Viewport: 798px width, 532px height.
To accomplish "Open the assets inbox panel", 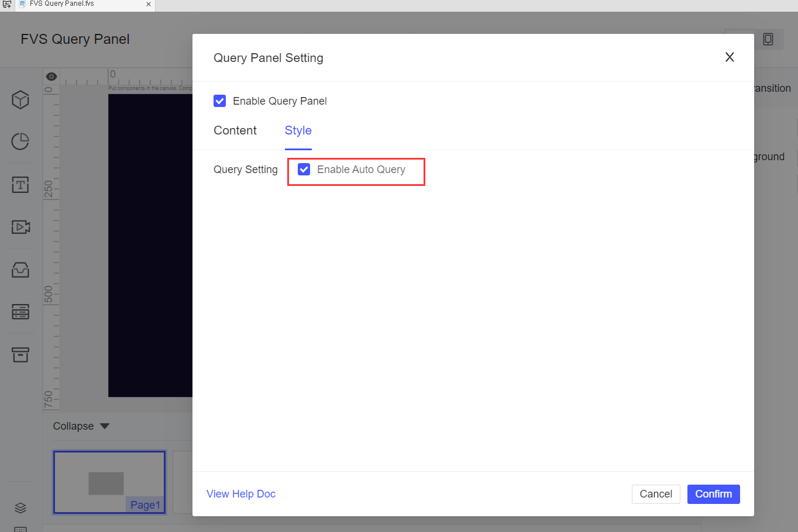I will pyautogui.click(x=20, y=270).
